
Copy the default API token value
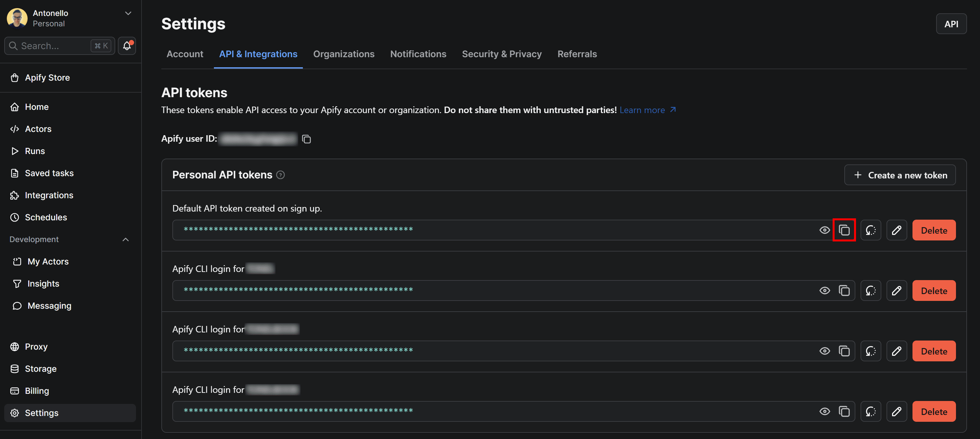[x=845, y=230]
